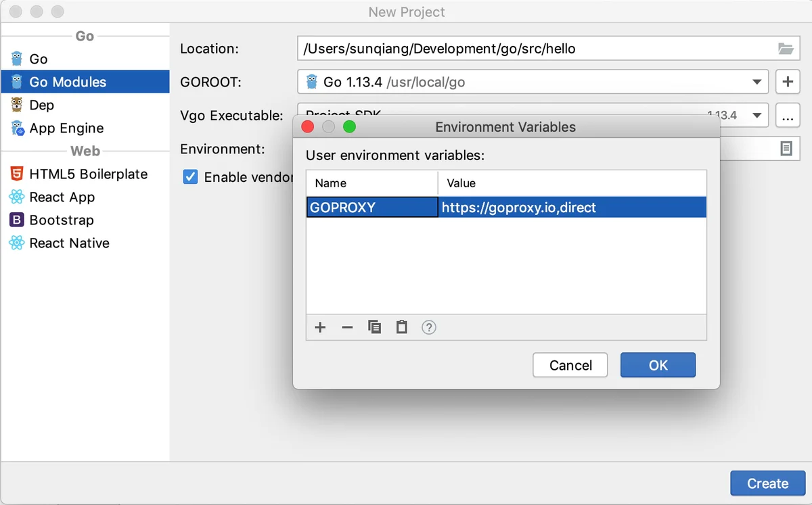The height and width of the screenshot is (505, 812).
Task: Select the https://goproxy.io,direct value cell
Action: pos(572,208)
